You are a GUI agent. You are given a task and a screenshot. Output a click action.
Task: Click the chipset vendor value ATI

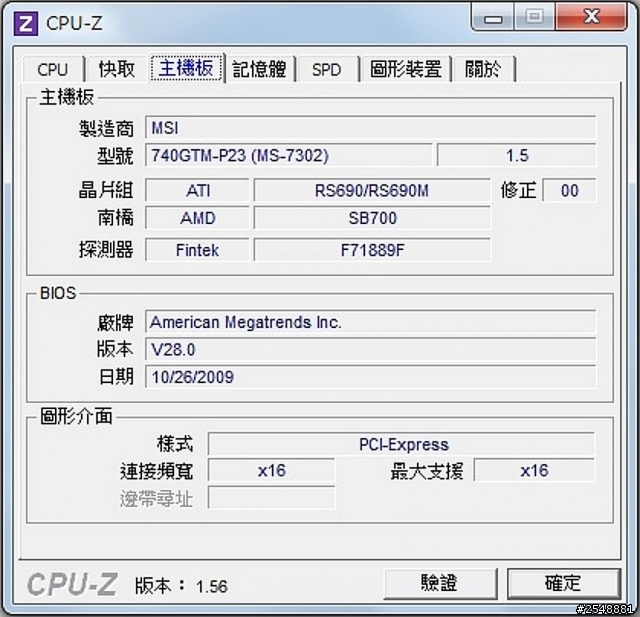coord(198,190)
